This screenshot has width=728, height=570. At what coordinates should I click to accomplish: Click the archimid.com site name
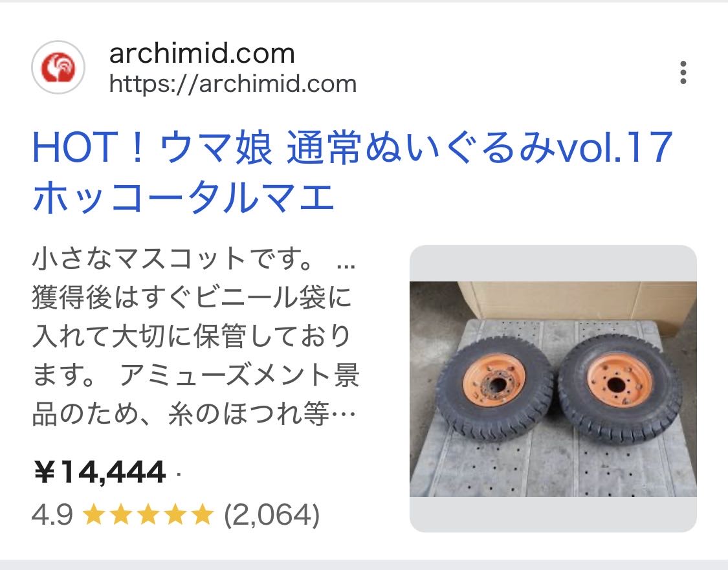(202, 54)
